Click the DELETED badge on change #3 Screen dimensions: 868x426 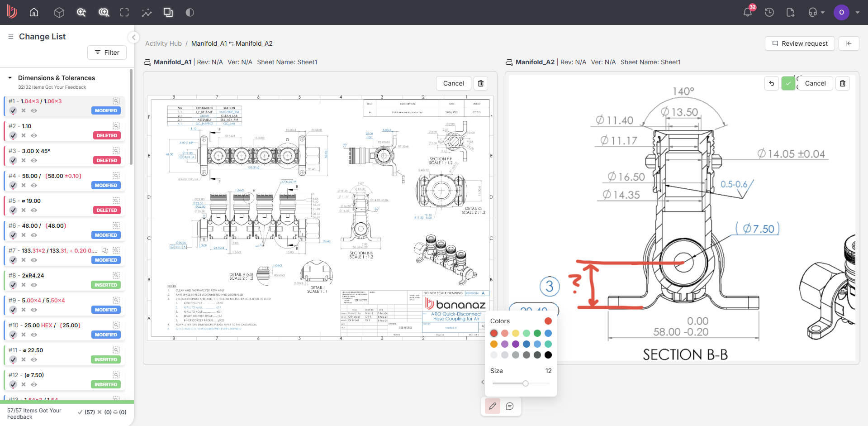point(107,160)
